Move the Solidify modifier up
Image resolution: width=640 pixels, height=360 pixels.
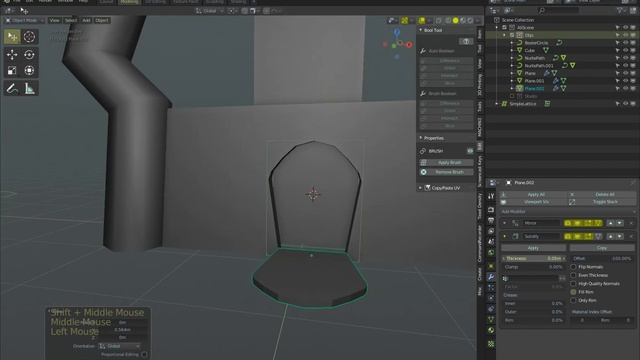click(x=611, y=236)
